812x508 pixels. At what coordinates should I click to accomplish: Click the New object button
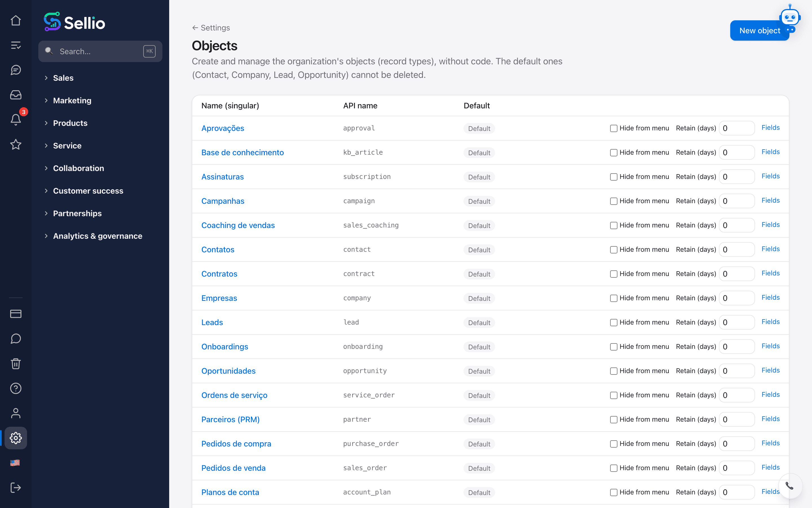coord(759,30)
